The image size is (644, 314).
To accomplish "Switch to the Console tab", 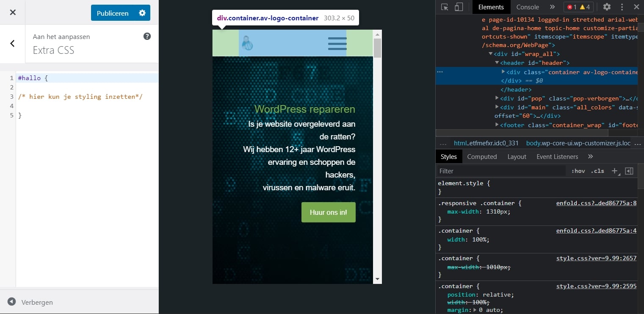I will pyautogui.click(x=528, y=7).
